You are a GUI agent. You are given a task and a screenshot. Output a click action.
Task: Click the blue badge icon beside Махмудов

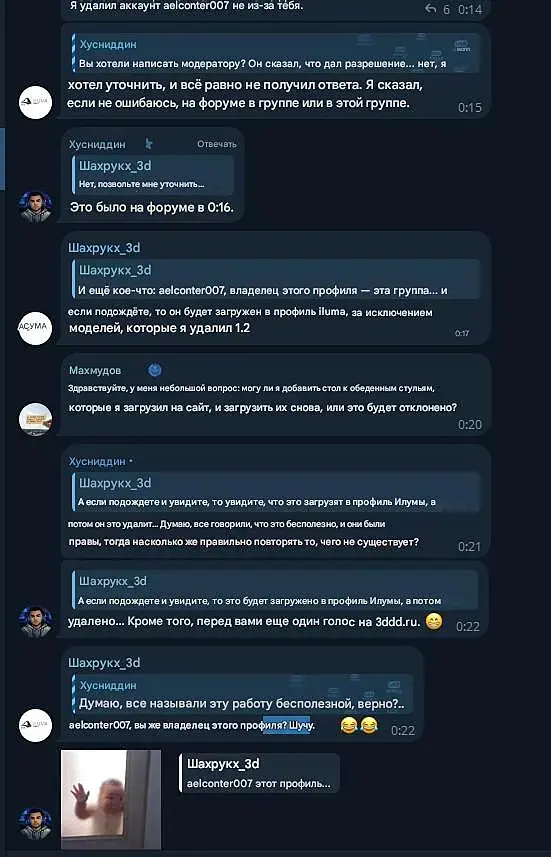(155, 371)
